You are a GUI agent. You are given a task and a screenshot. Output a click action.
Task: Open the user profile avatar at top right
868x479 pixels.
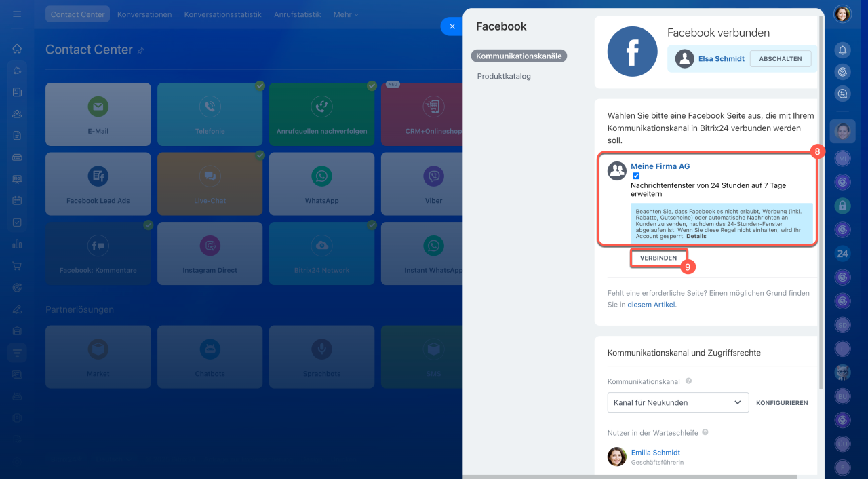click(x=842, y=14)
